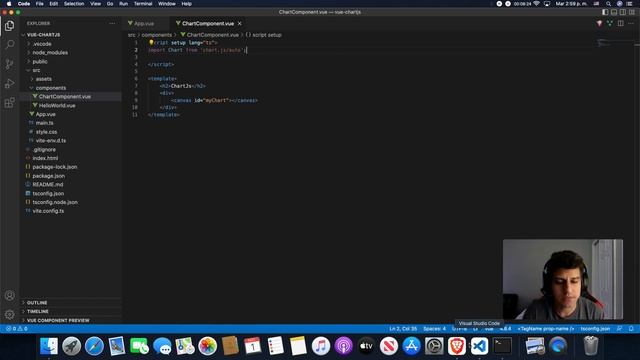The width and height of the screenshot is (640, 360).
Task: Open the Source Control view
Action: click(9, 64)
